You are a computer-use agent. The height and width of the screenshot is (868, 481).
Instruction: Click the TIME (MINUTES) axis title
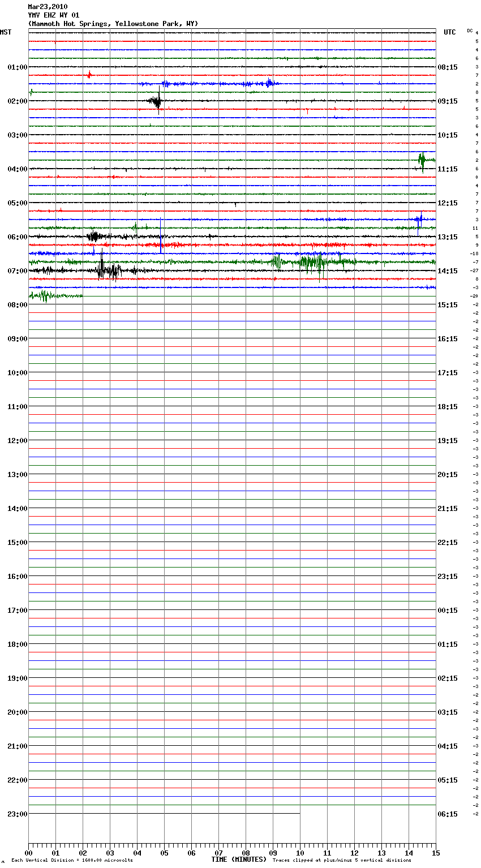click(x=239, y=860)
